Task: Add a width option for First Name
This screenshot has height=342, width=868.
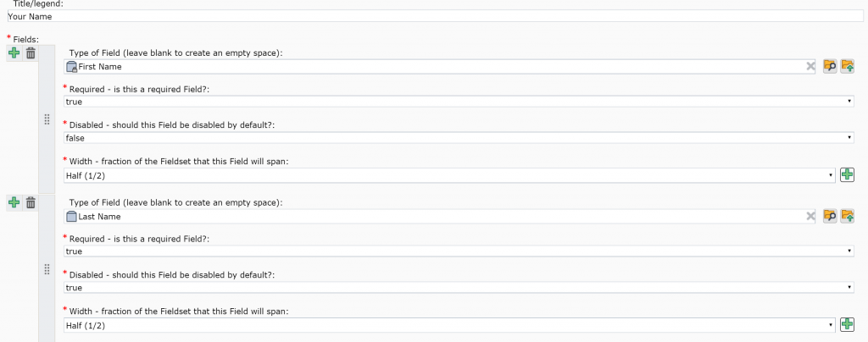Action: 847,174
